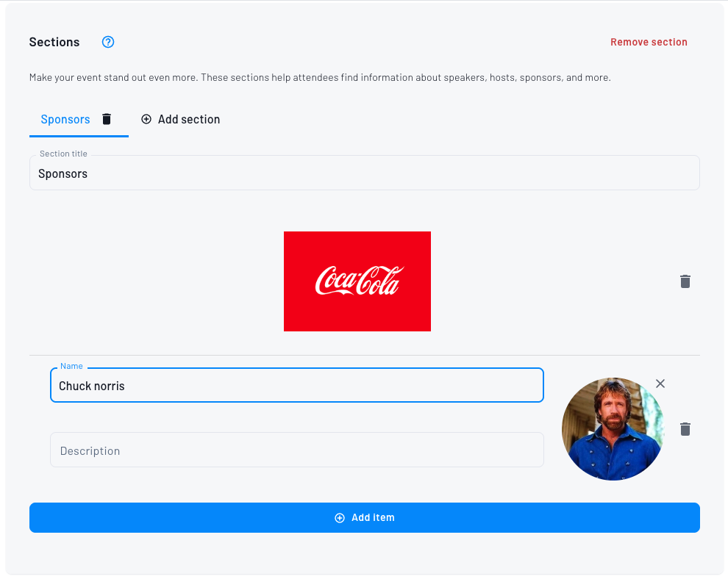The width and height of the screenshot is (728, 579).
Task: Click the Name field containing Chuck norris
Action: coord(296,386)
